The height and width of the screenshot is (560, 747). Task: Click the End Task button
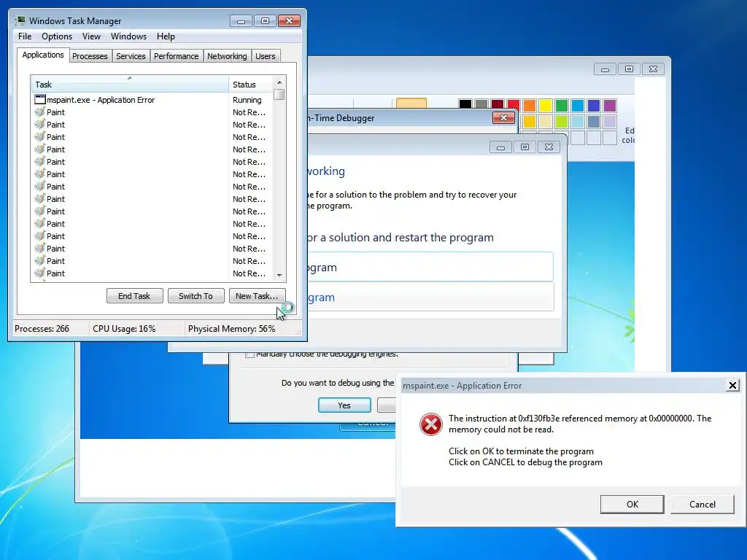pos(134,296)
